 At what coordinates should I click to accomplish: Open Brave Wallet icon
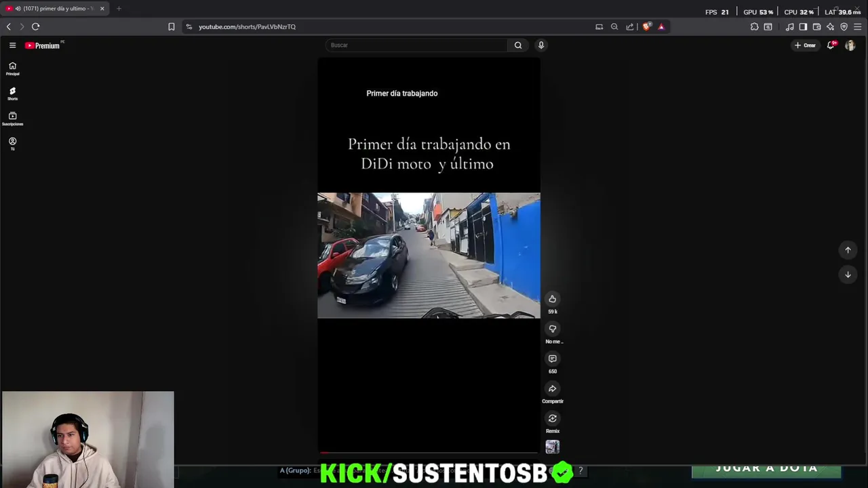817,27
